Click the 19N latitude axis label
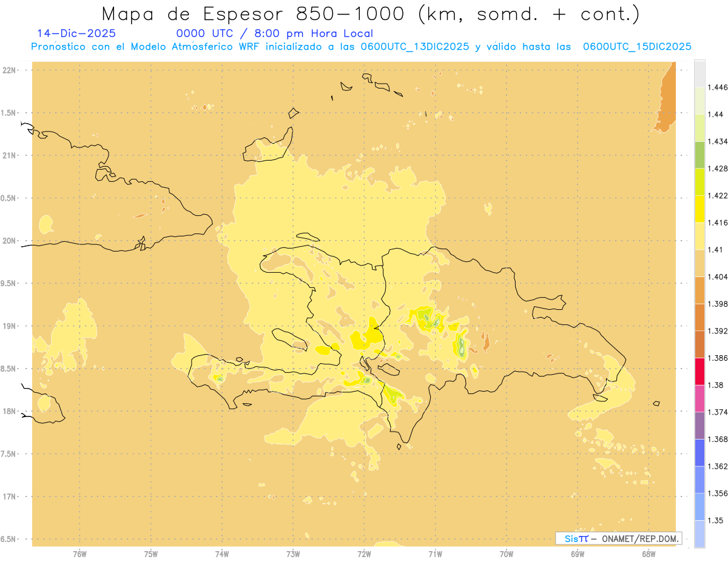Screen dimensions: 728x562 pos(9,326)
